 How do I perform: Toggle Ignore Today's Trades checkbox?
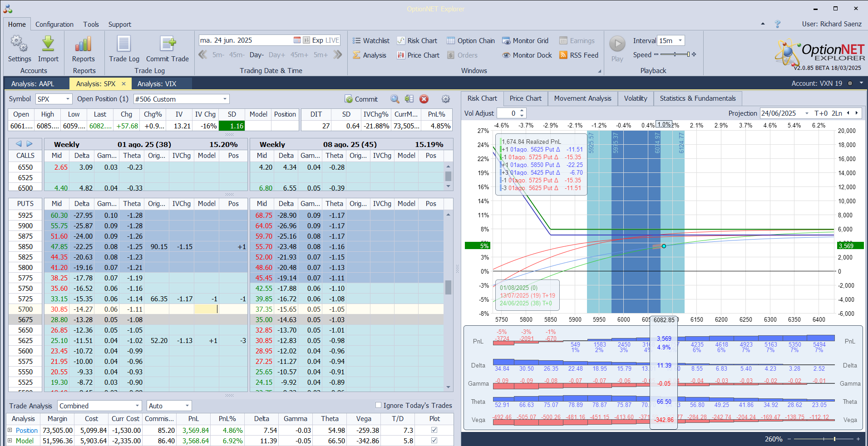(378, 405)
